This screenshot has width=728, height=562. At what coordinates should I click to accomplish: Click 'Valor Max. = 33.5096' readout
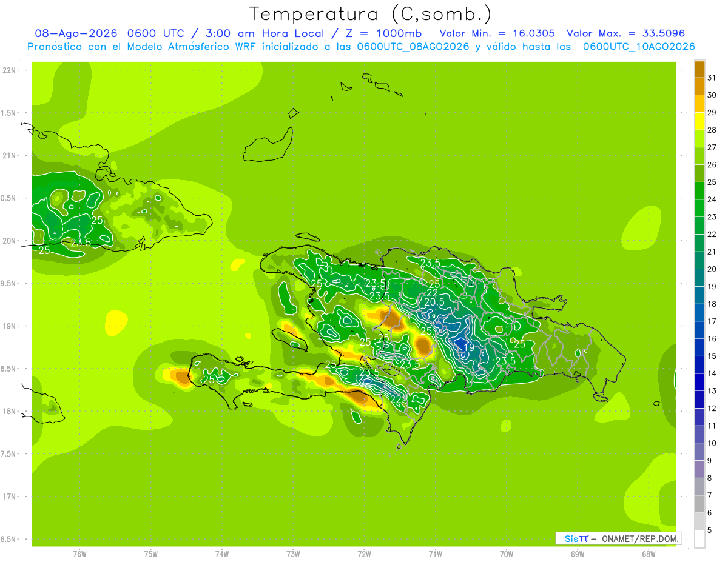pos(625,33)
